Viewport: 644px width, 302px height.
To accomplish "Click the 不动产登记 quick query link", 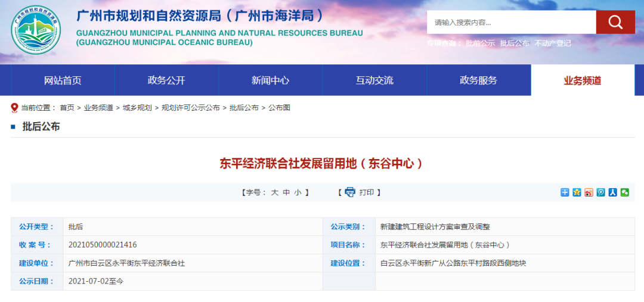I will tap(553, 43).
